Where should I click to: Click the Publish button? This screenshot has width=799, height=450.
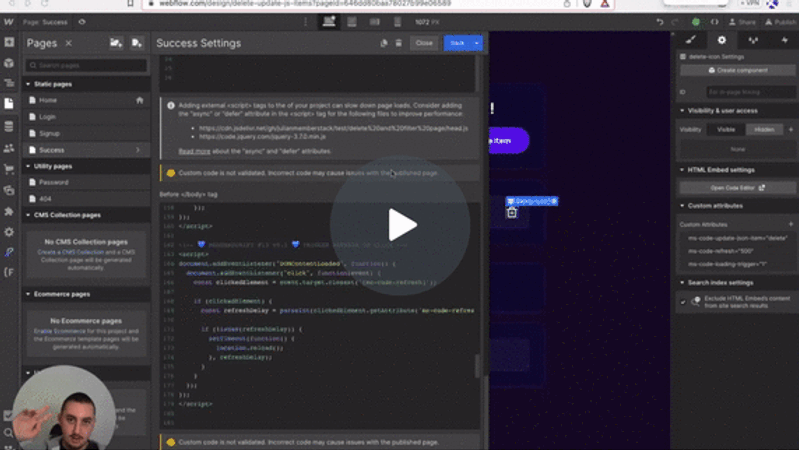(780, 22)
